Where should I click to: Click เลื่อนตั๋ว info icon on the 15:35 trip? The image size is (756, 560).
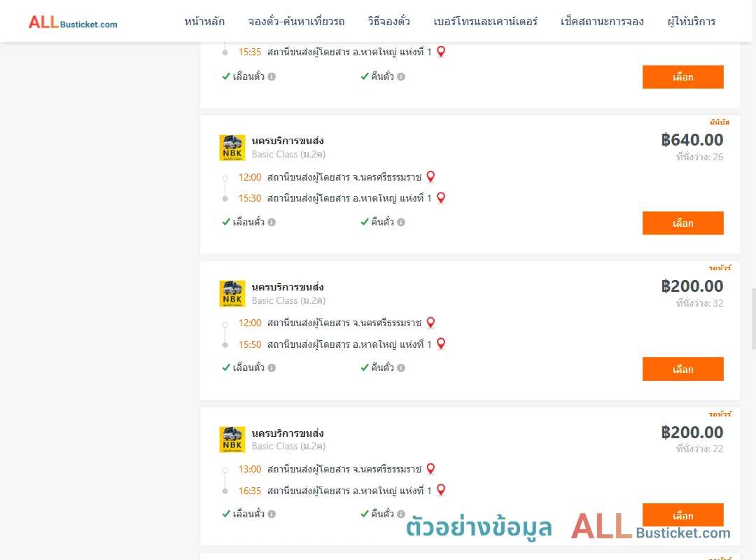pos(272,77)
